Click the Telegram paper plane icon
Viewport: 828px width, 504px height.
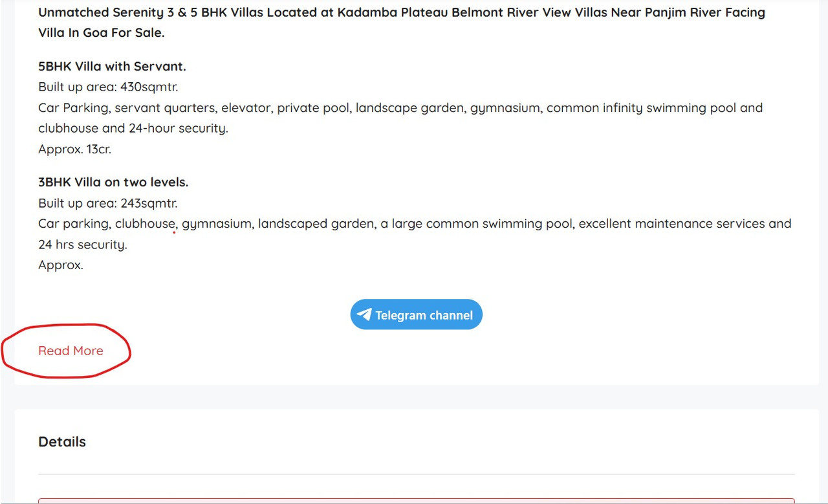[x=364, y=314]
